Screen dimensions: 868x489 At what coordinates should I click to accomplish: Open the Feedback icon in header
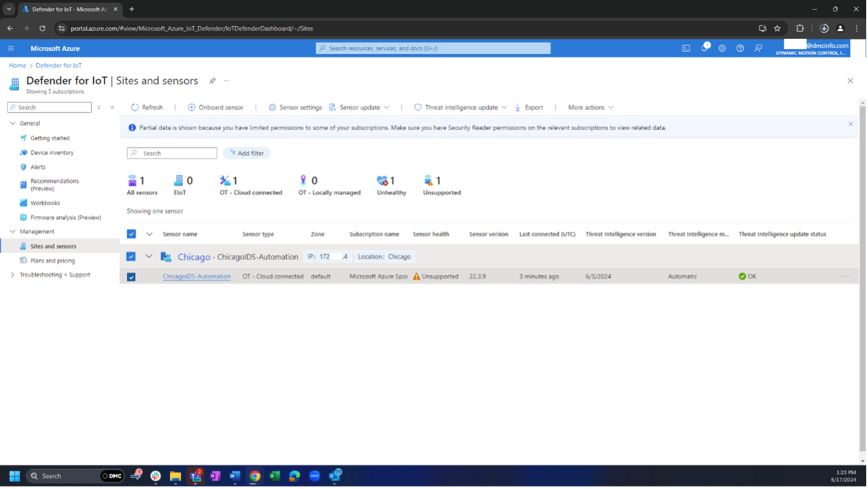click(x=758, y=49)
